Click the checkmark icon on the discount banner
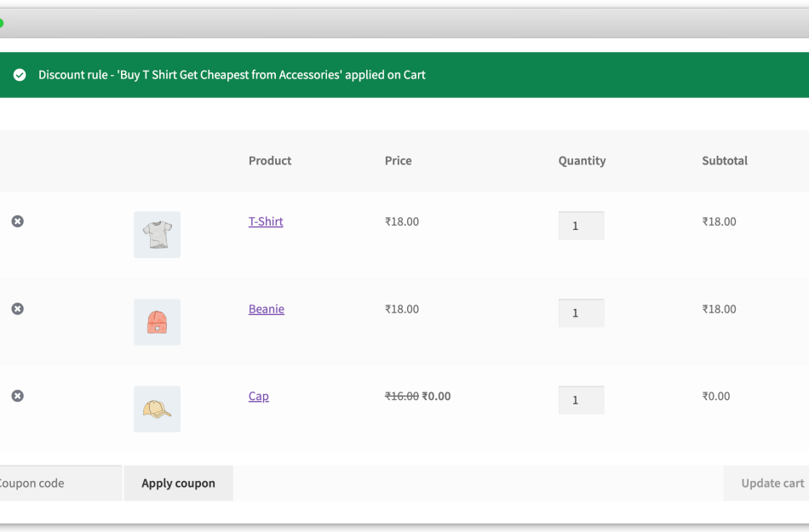The image size is (809, 532). (x=19, y=75)
